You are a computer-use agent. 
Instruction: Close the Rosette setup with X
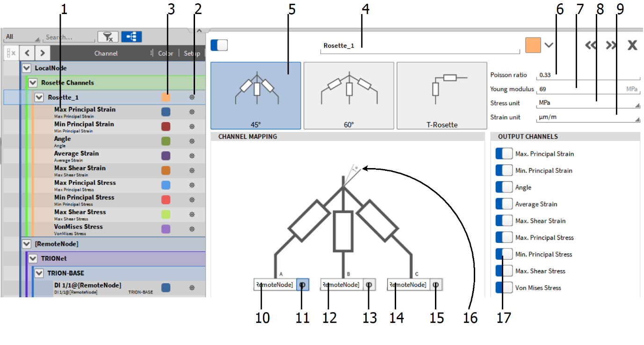click(x=632, y=45)
